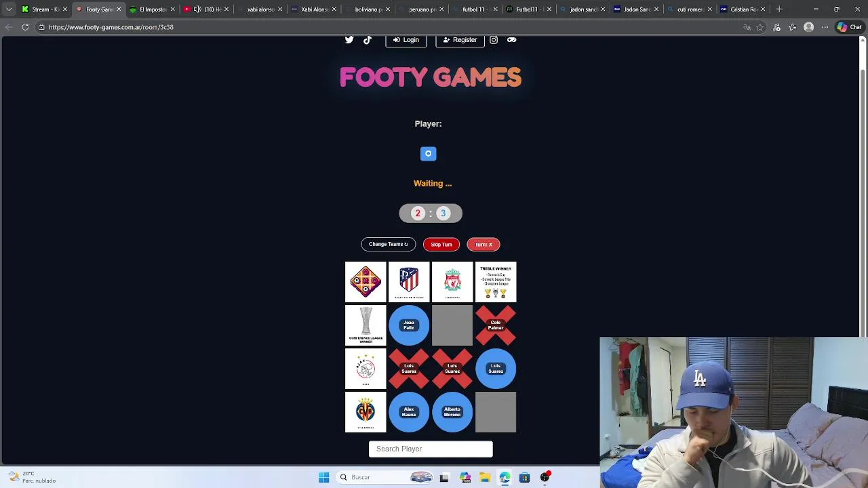Switch to the Stream browser tab
This screenshot has width=868, height=488.
[43, 9]
